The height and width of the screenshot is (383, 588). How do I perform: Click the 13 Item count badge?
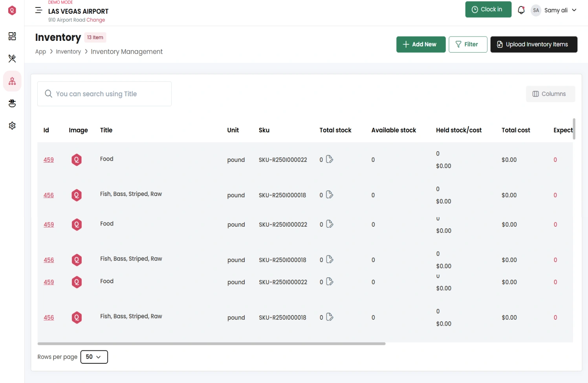[x=95, y=37]
